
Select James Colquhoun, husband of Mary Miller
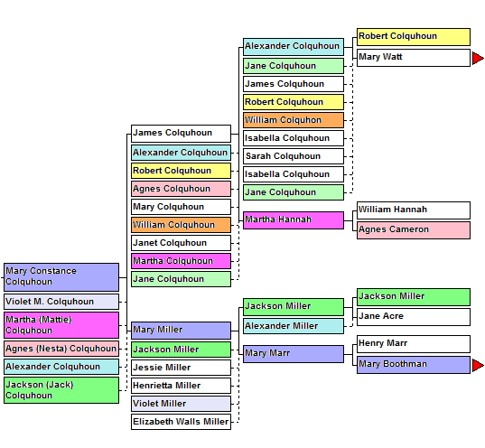tap(181, 134)
